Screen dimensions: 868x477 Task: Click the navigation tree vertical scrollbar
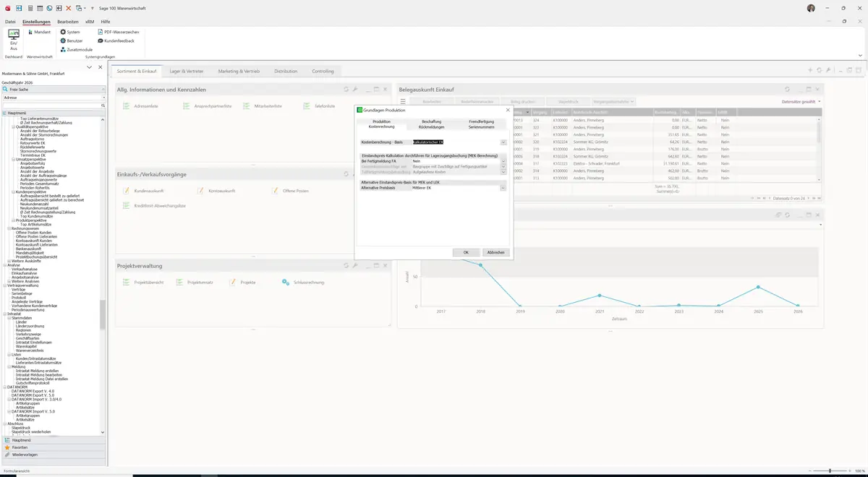coord(103,314)
